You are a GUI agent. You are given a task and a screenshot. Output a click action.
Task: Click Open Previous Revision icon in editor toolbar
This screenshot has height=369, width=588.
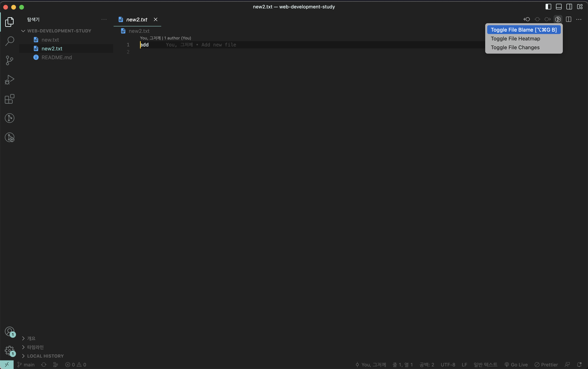(x=527, y=19)
